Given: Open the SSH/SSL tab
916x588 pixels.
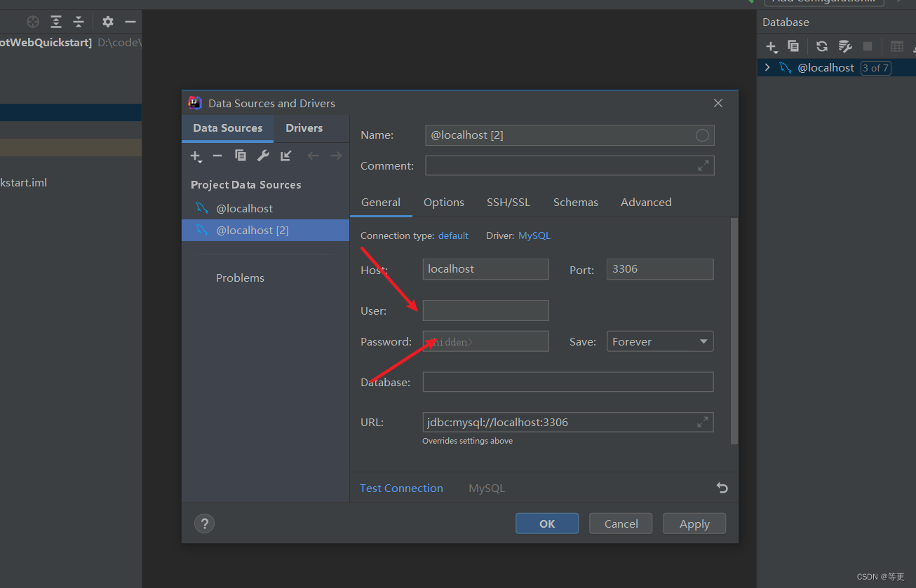Looking at the screenshot, I should [x=508, y=202].
